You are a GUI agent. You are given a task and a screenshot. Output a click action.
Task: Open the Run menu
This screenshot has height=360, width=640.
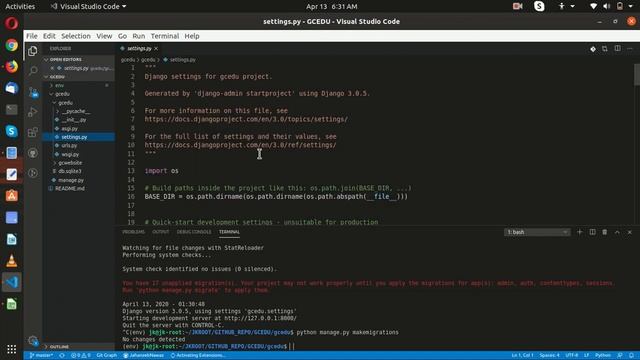(x=139, y=36)
